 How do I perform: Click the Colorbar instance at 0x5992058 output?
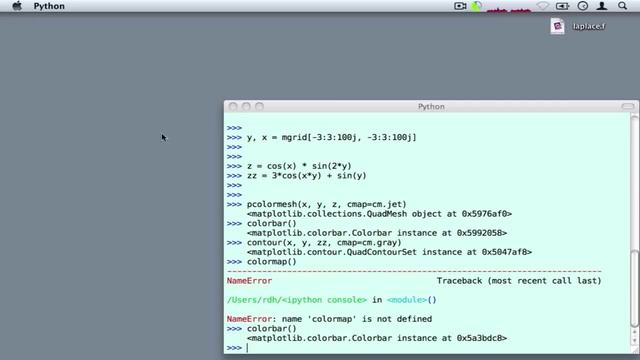[377, 233]
